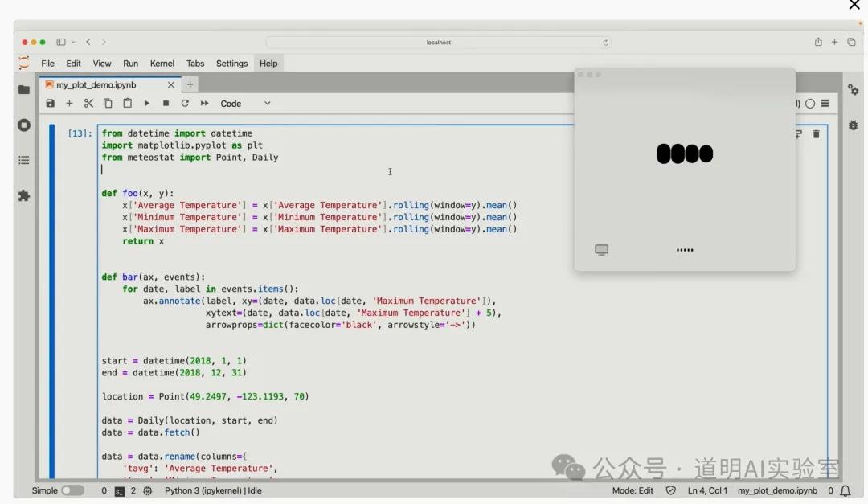868x504 pixels.
Task: Click the notification bell in status bar
Action: pos(845,490)
